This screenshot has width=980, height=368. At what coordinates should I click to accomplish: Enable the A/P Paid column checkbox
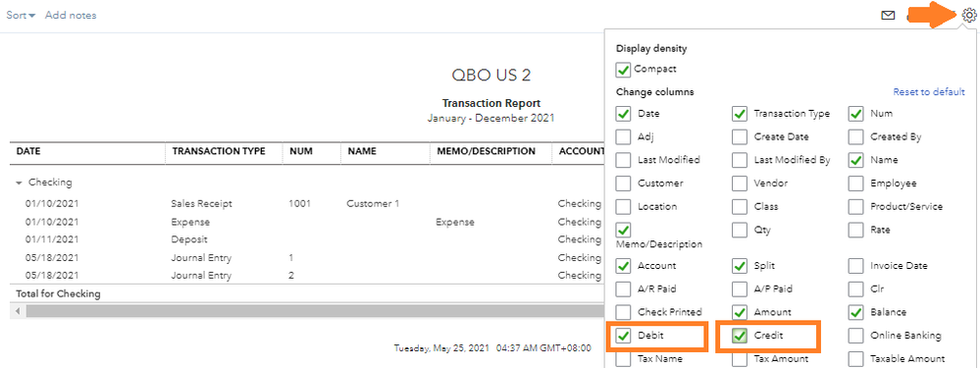[740, 289]
